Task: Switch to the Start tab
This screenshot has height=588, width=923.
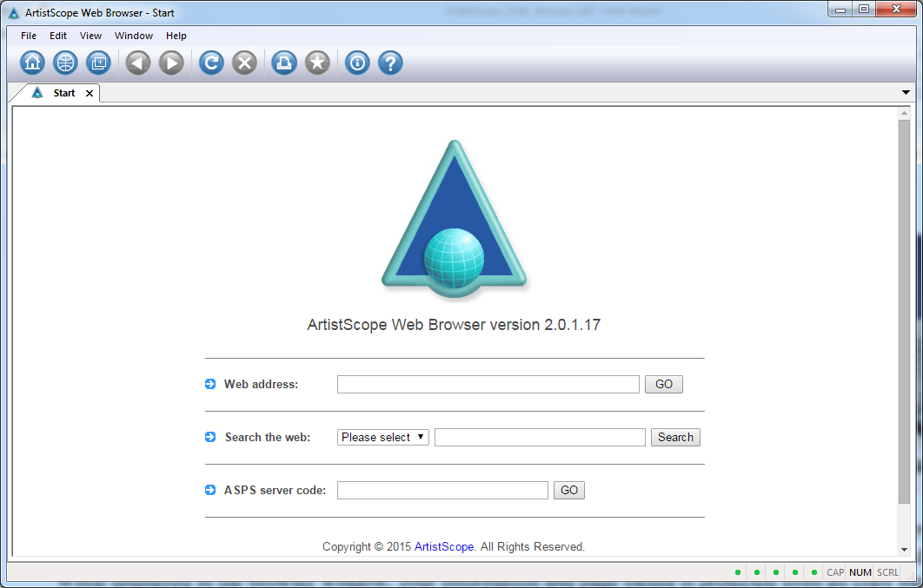Action: [x=63, y=92]
